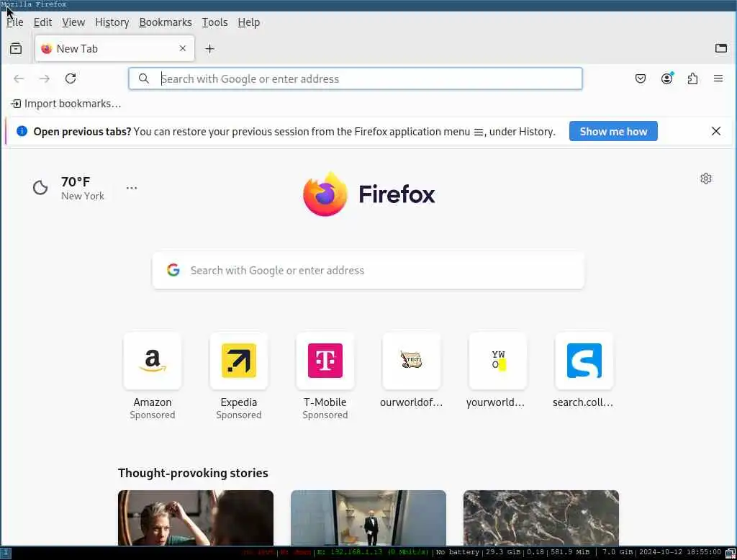Open the yourworld… shortcut tile

[x=497, y=371]
